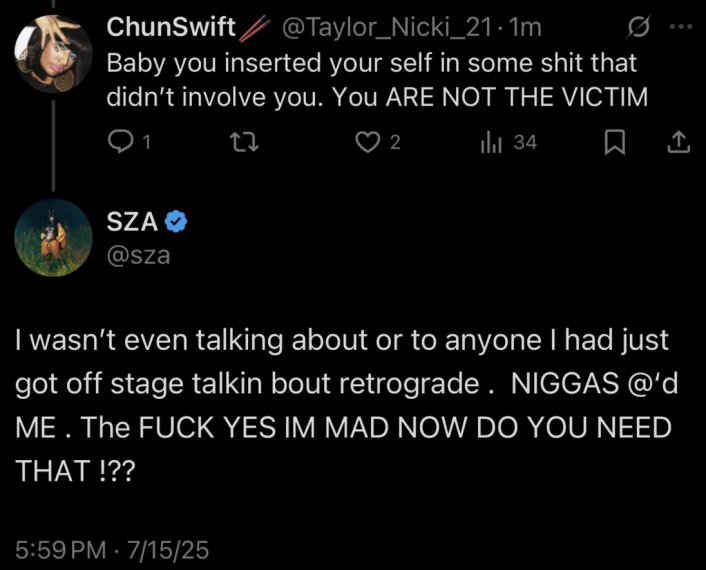Click SZA's display name

(132, 221)
